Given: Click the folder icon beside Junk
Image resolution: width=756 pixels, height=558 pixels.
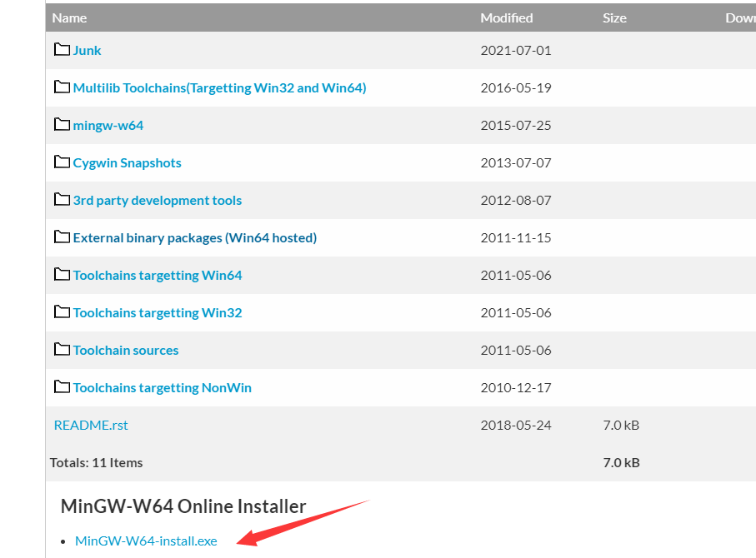Looking at the screenshot, I should pyautogui.click(x=62, y=49).
